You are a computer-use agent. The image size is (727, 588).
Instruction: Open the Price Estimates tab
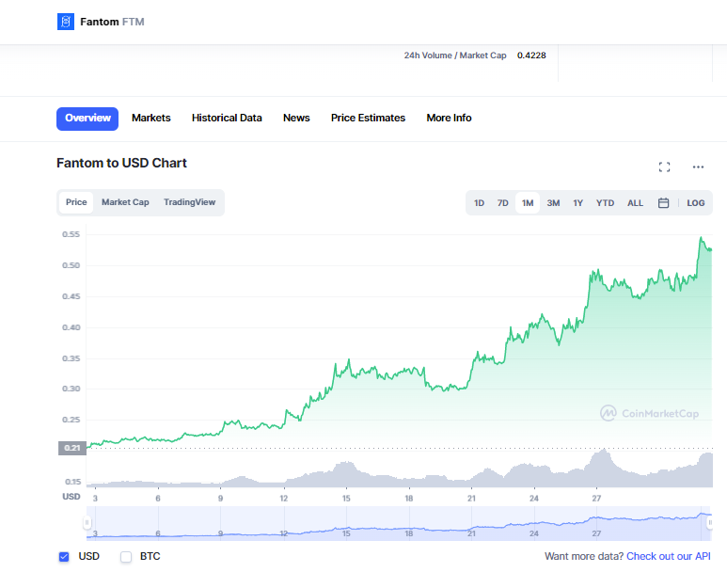point(368,119)
